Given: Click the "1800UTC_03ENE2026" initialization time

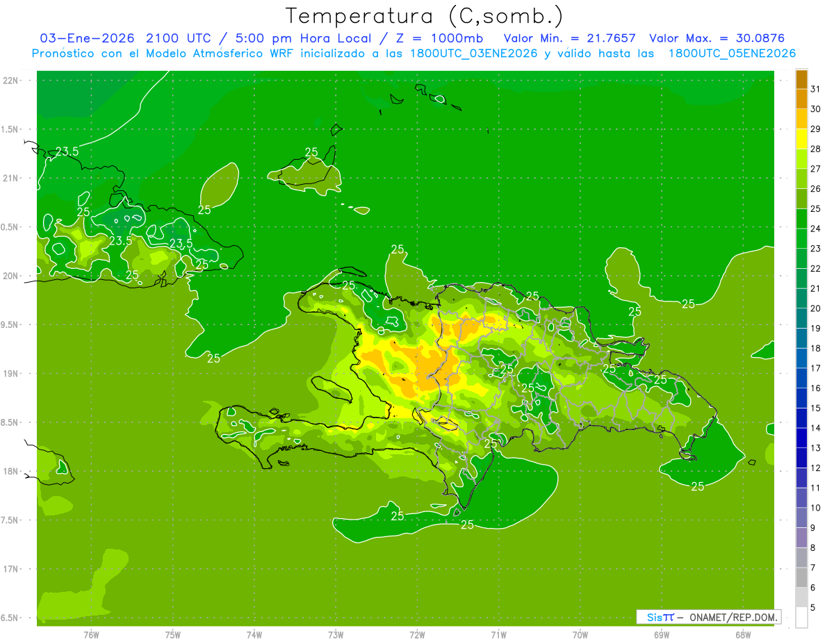Looking at the screenshot, I should pos(474,53).
